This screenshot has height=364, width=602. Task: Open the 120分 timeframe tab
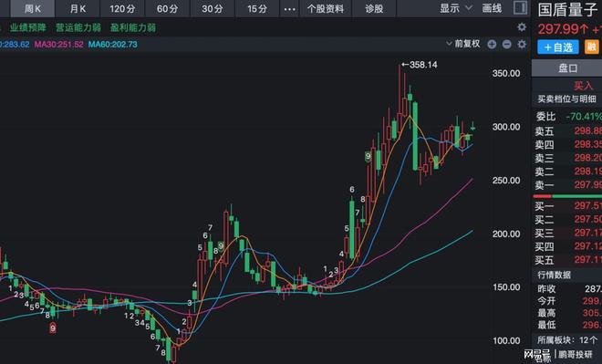pos(122,8)
